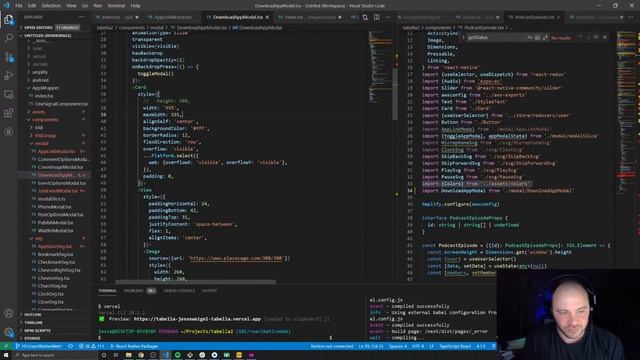Click the left editor's horizontal scrollbar
This screenshot has height=360, width=640.
[x=196, y=282]
